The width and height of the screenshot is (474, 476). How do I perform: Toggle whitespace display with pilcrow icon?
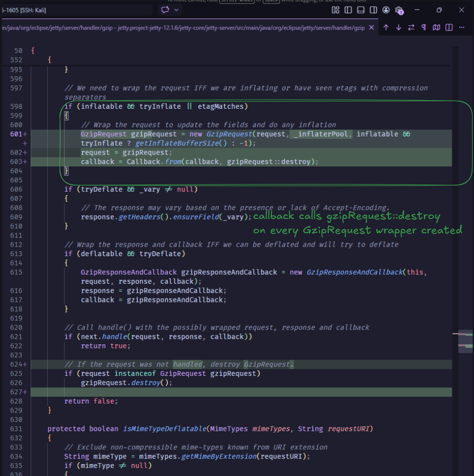pyautogui.click(x=423, y=28)
